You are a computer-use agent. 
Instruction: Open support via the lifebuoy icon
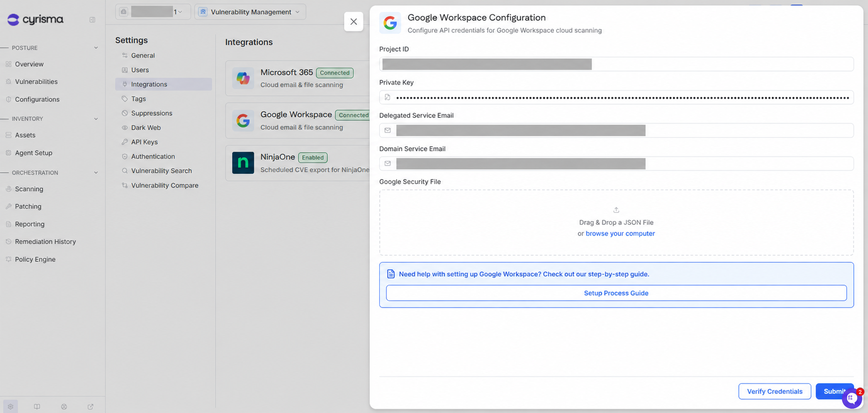tap(64, 407)
